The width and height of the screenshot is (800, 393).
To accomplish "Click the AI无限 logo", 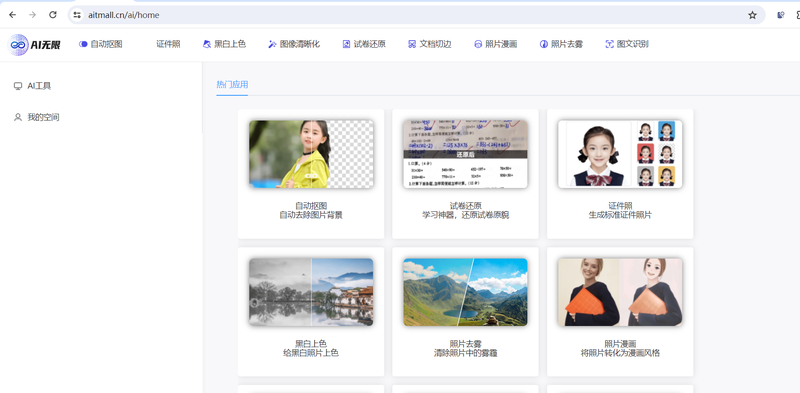I will (35, 45).
